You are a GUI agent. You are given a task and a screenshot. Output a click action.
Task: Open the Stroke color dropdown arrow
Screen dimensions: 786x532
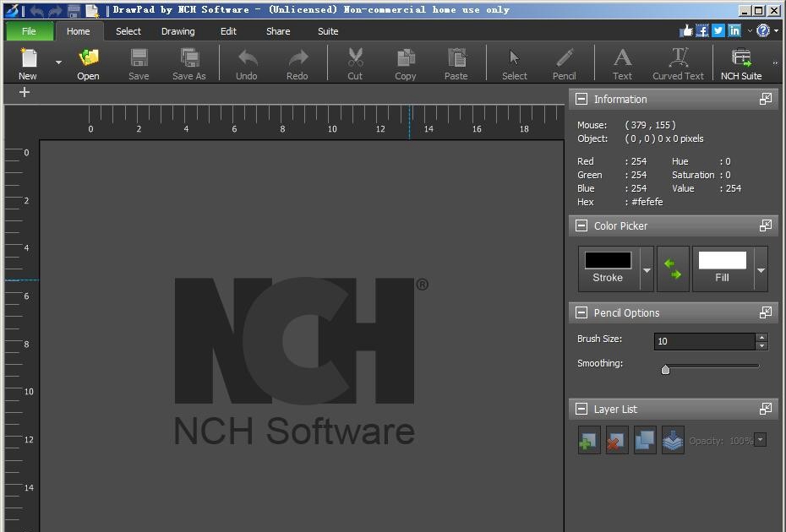[647, 269]
